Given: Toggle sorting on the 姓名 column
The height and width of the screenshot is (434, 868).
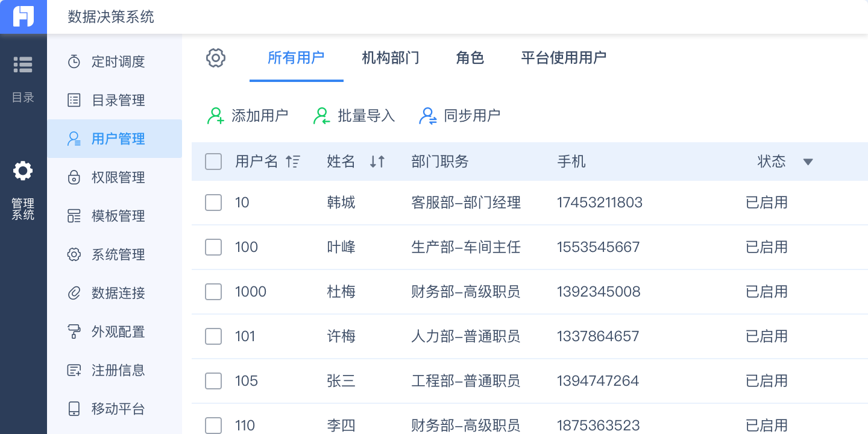Looking at the screenshot, I should (377, 162).
